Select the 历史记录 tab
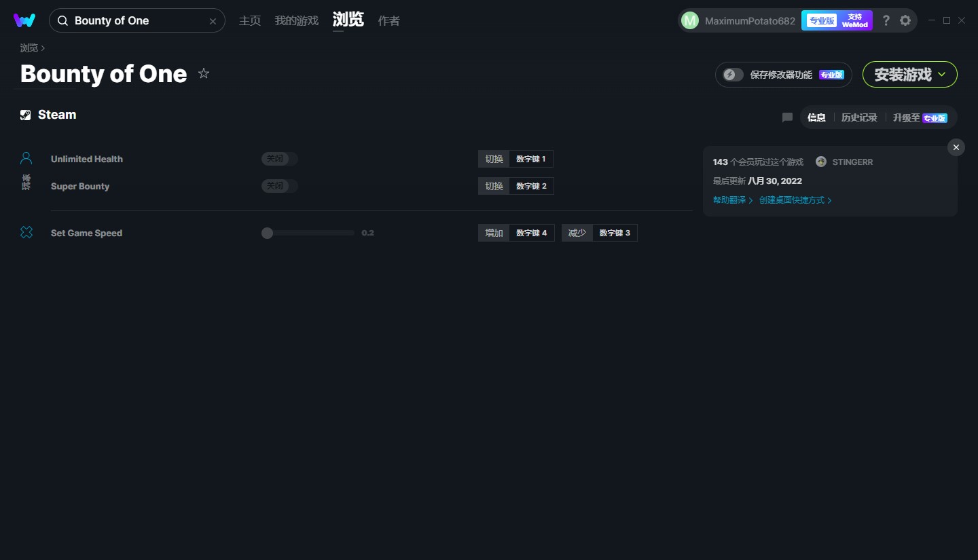This screenshot has width=978, height=560. [859, 117]
